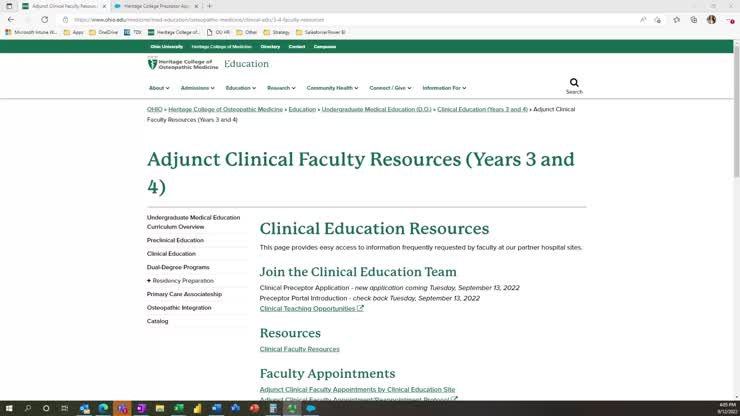The image size is (740, 416).
Task: Click the address bar URL
Action: tap(199, 20)
